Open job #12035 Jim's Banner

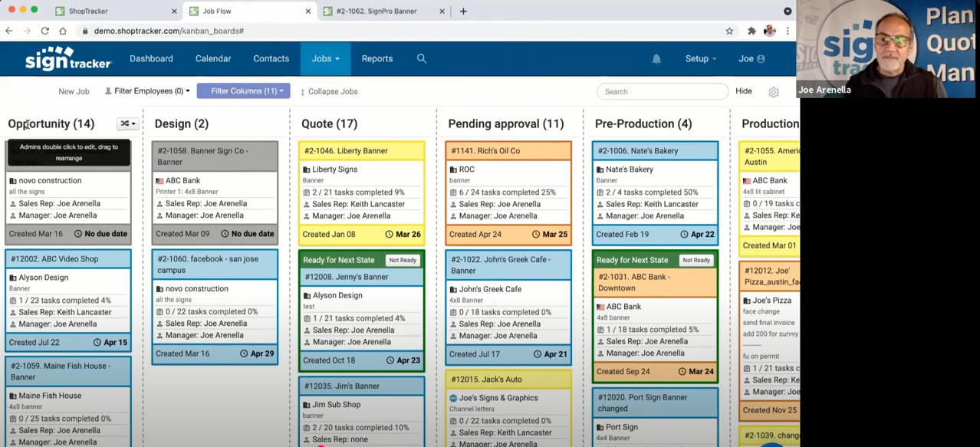(342, 386)
